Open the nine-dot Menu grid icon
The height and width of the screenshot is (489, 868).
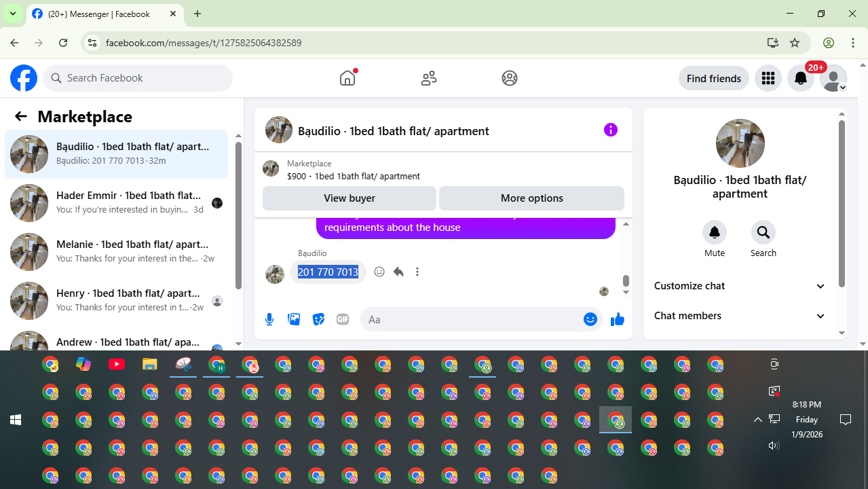coord(768,79)
